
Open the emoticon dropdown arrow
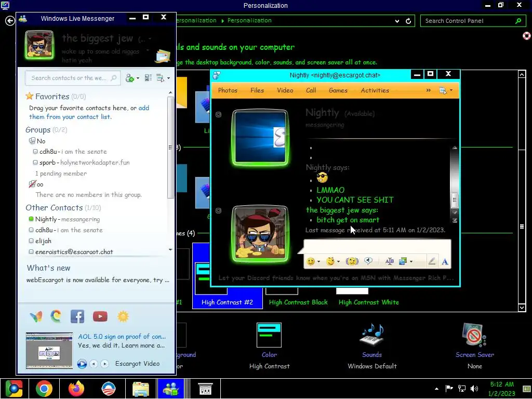[x=318, y=262]
